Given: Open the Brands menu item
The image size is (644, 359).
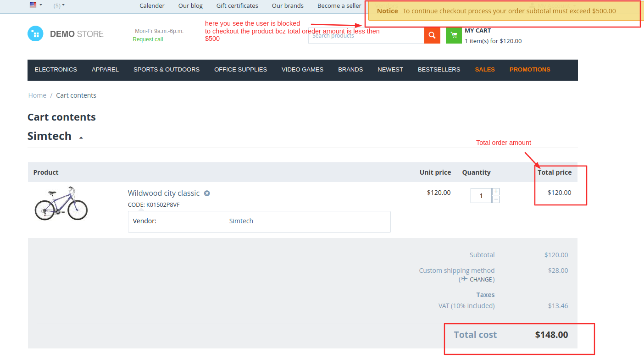Looking at the screenshot, I should [x=350, y=70].
